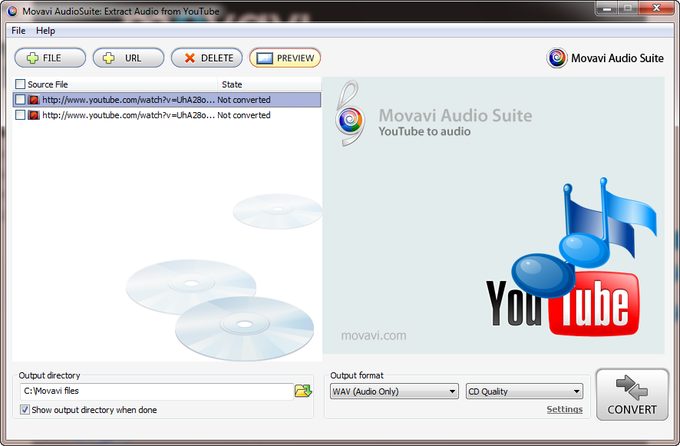Screen dimensions: 680x446
Task: Click Not converted state in second row
Action: (x=244, y=115)
